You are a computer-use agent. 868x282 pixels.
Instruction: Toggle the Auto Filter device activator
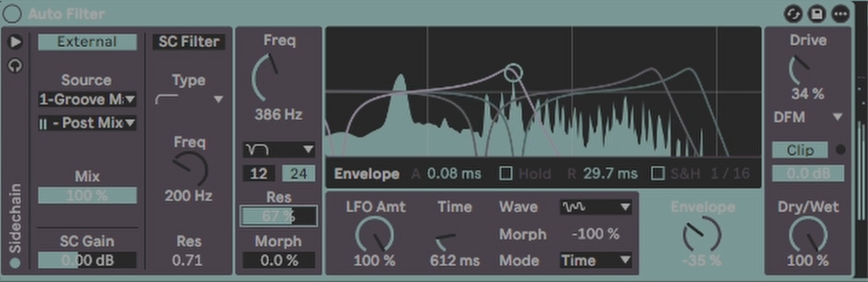coord(12,14)
